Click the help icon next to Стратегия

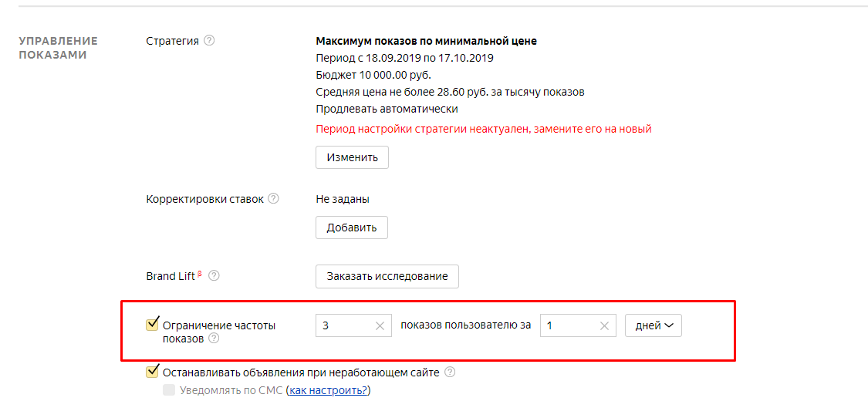(208, 41)
